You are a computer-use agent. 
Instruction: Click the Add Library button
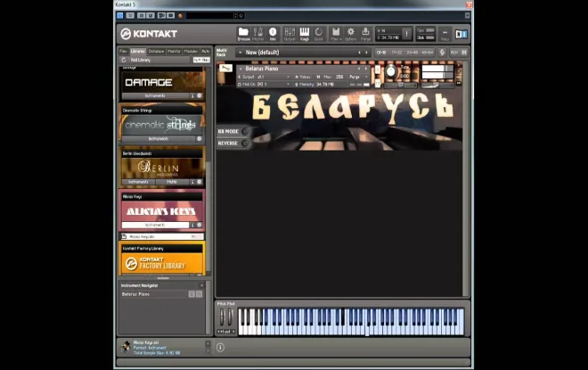(x=140, y=60)
